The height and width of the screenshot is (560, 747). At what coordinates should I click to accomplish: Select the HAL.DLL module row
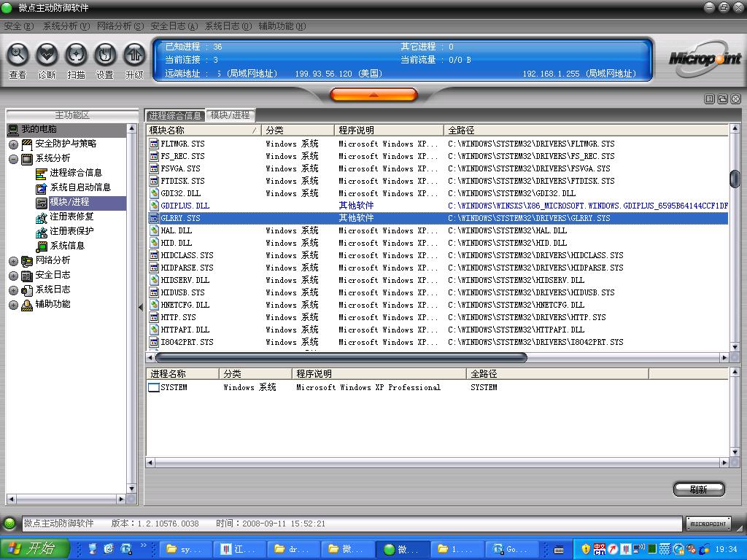tap(438, 230)
